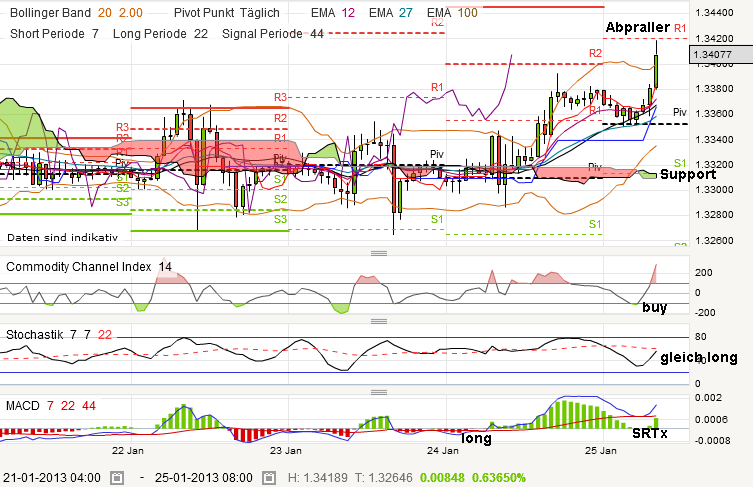Click Bollinger Band deviation value 2.00
Image resolution: width=753 pixels, height=487 pixels.
(x=131, y=12)
